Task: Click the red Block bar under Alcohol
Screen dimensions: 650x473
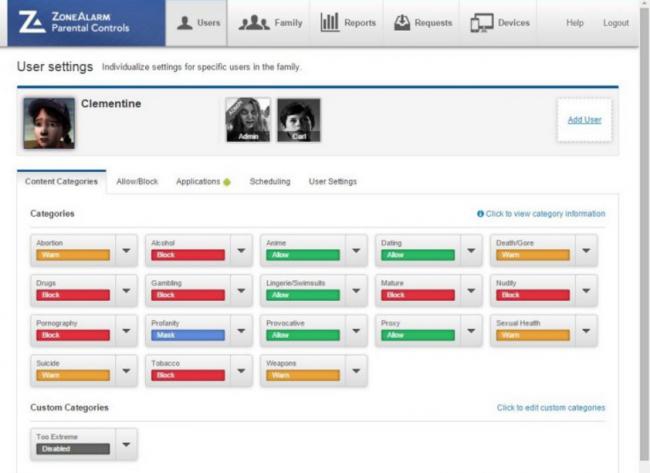Action: [188, 255]
